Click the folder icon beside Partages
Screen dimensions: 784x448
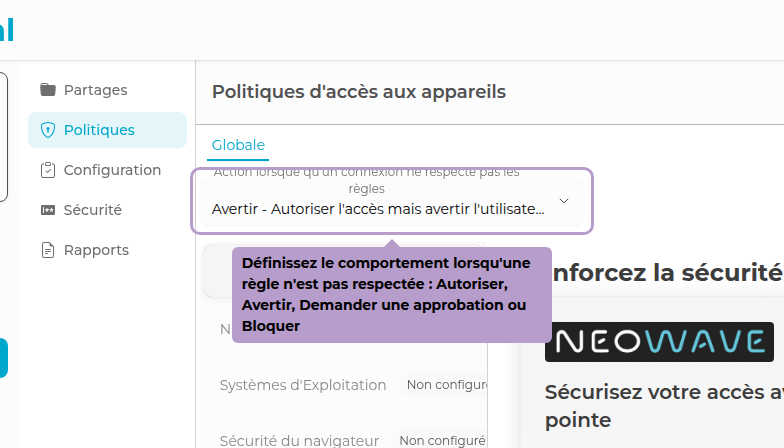pyautogui.click(x=48, y=90)
